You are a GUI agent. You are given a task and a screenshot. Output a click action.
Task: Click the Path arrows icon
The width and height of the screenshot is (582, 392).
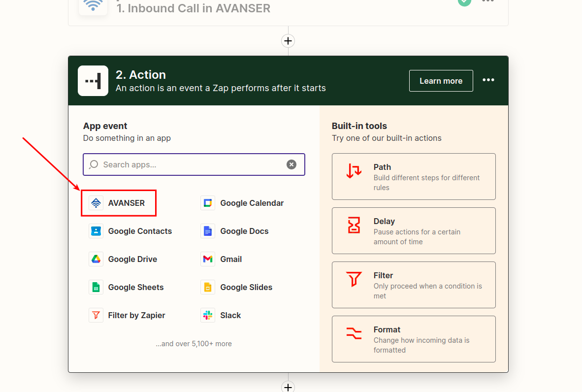pyautogui.click(x=354, y=171)
